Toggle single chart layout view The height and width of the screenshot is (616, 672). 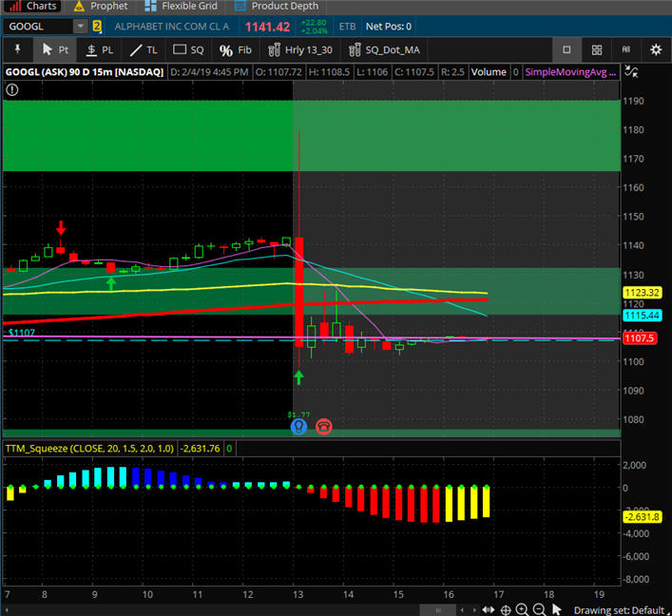click(x=566, y=49)
